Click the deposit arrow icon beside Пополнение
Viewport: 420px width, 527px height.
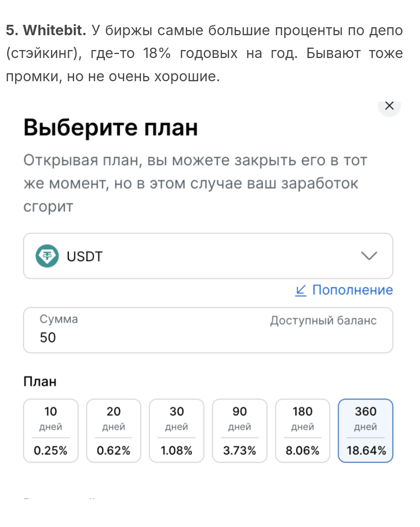pyautogui.click(x=301, y=290)
